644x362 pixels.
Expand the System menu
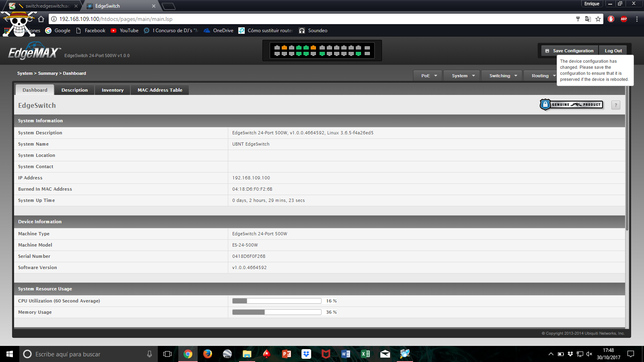(462, 76)
